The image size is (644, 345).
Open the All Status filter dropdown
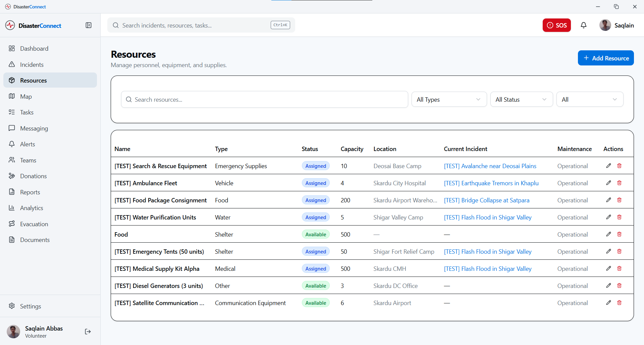coord(521,100)
